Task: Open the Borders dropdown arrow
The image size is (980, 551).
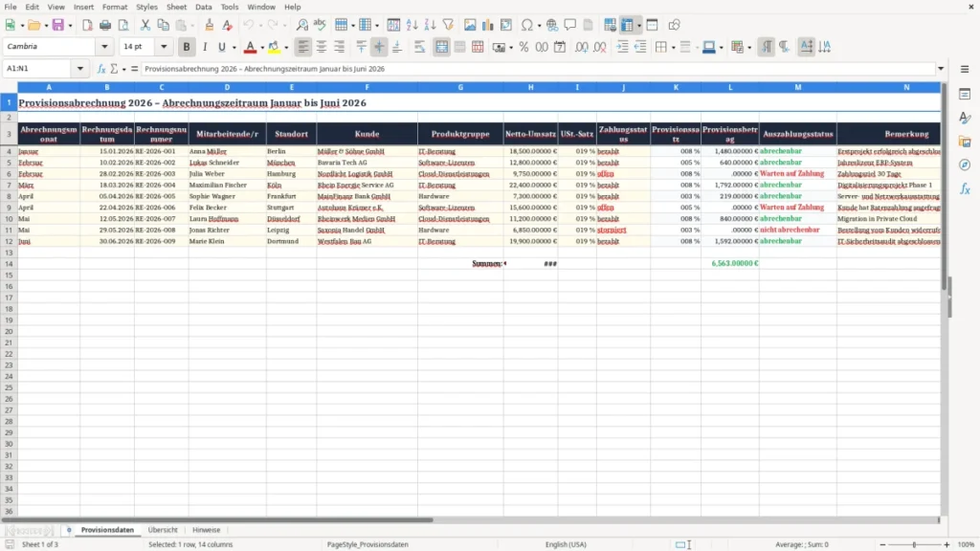Action: [x=673, y=48]
